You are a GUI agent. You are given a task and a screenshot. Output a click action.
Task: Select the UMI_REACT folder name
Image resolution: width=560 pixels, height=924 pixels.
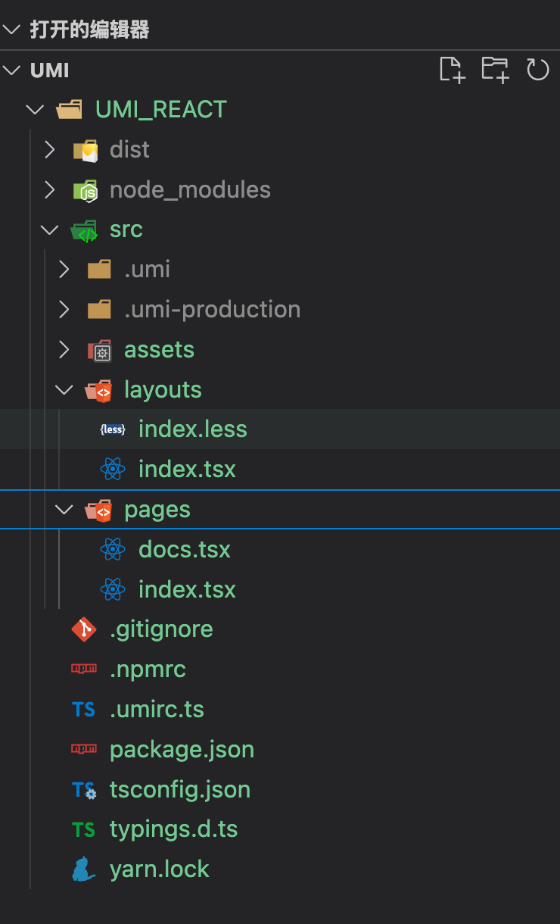point(161,110)
